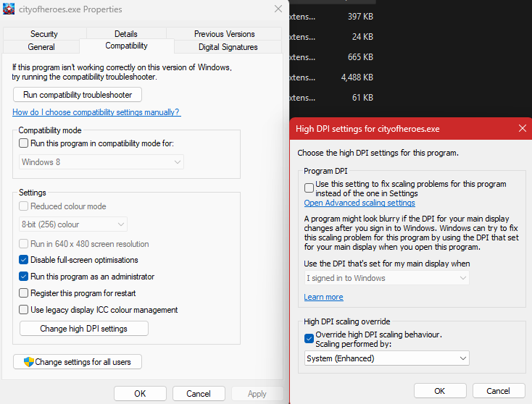Click the shield Change settings for all users
The image size is (532, 404).
pos(78,362)
